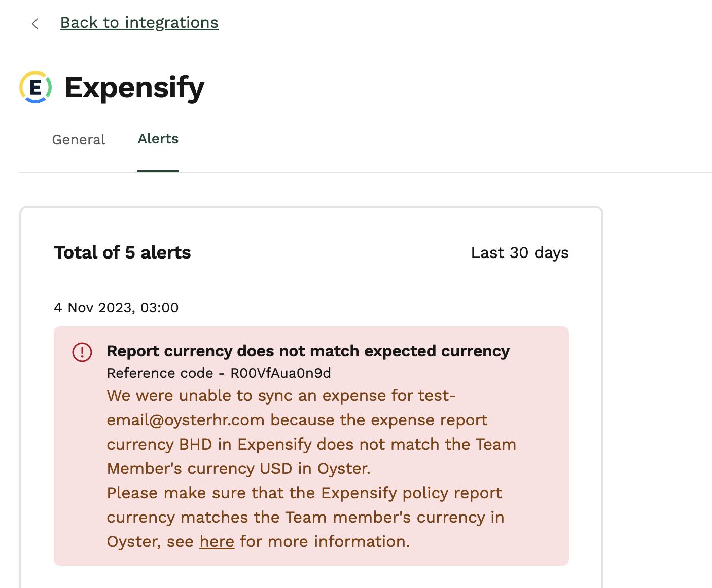This screenshot has width=712, height=588.
Task: Switch to the General tab
Action: coord(78,139)
